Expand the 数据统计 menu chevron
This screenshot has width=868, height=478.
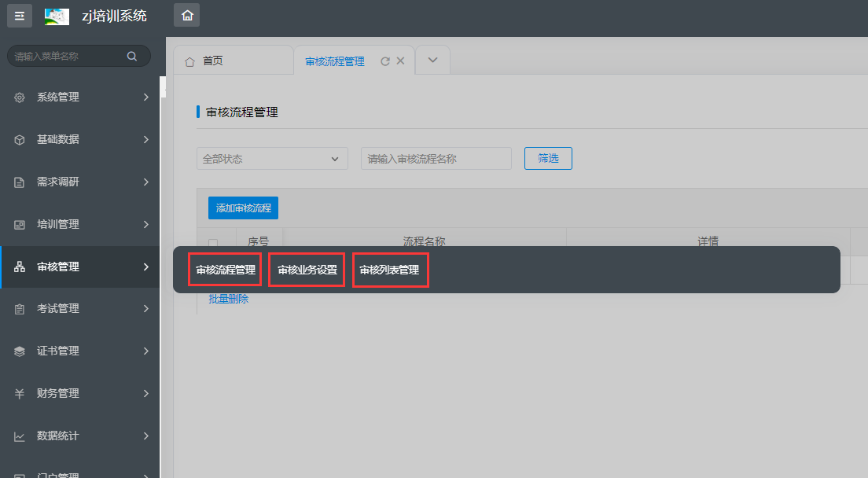146,436
